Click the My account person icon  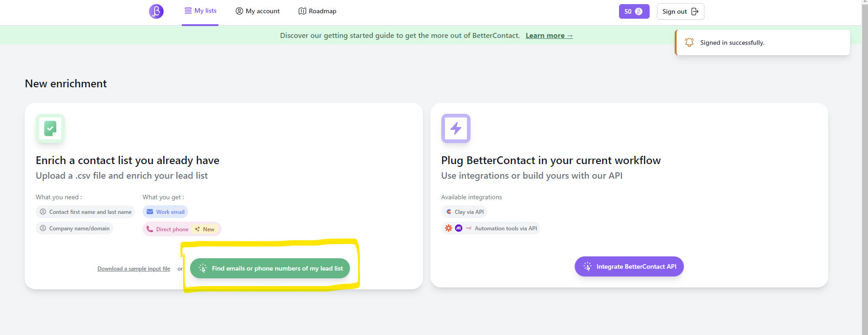pos(239,11)
